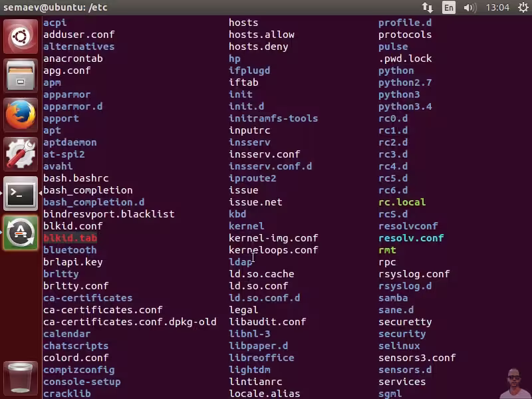This screenshot has width=532, height=399.
Task: Click the cyan resolv.conf entry
Action: pos(411,238)
